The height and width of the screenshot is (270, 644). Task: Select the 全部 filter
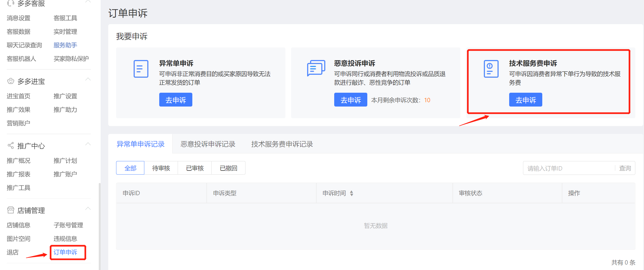tap(130, 168)
